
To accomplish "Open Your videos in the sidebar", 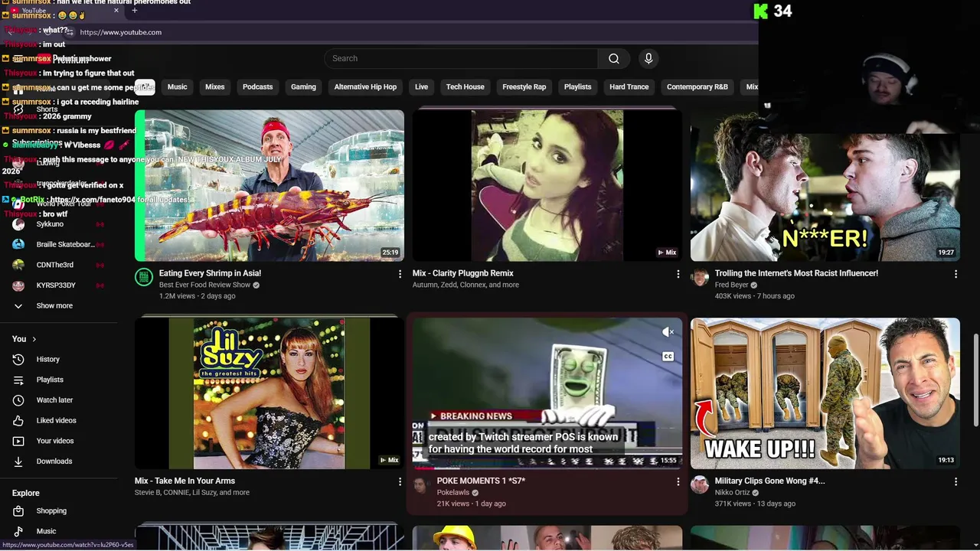I will [55, 441].
